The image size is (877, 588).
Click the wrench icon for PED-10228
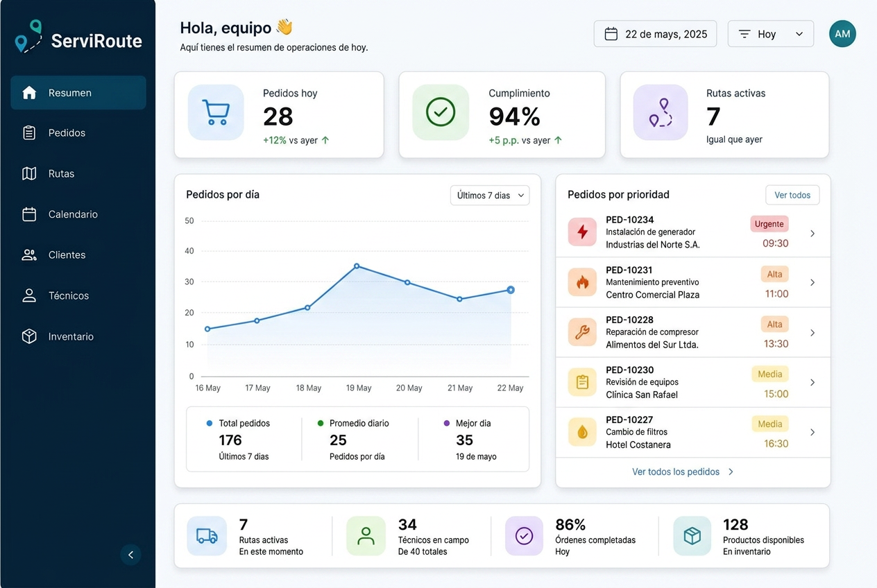tap(583, 332)
